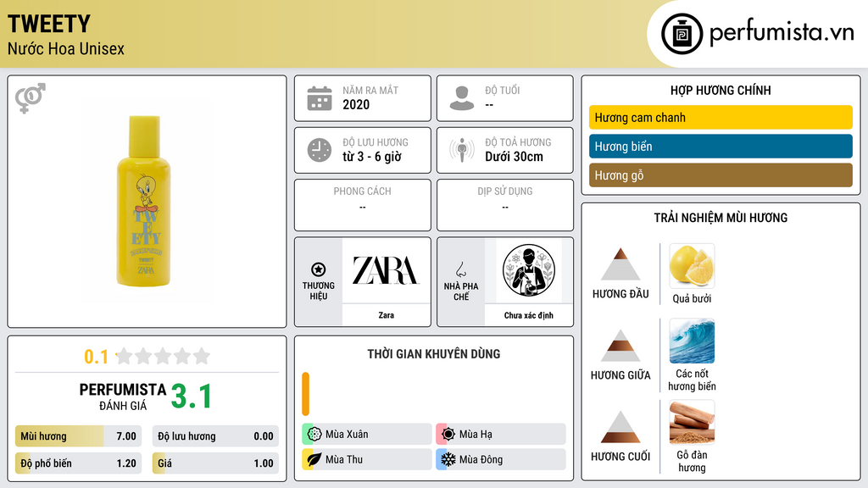Click the Hương cuối pyramid icon
Screen dimensions: 868x488
[620, 427]
